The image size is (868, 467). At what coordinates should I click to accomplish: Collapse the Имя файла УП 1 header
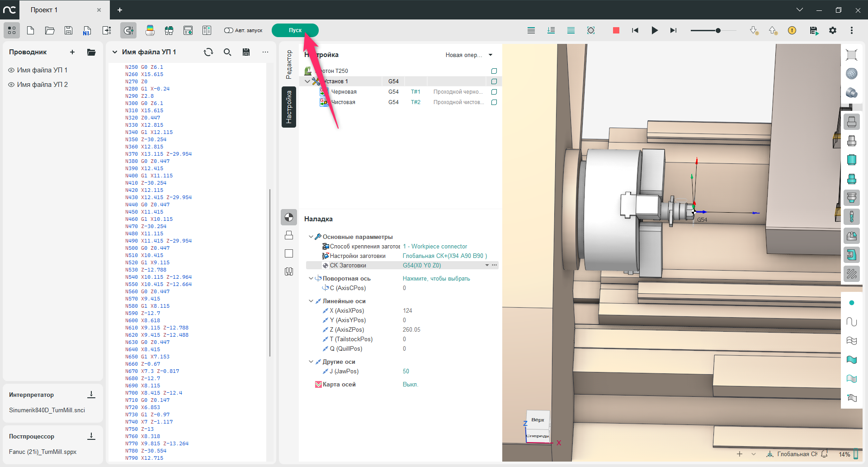[115, 52]
